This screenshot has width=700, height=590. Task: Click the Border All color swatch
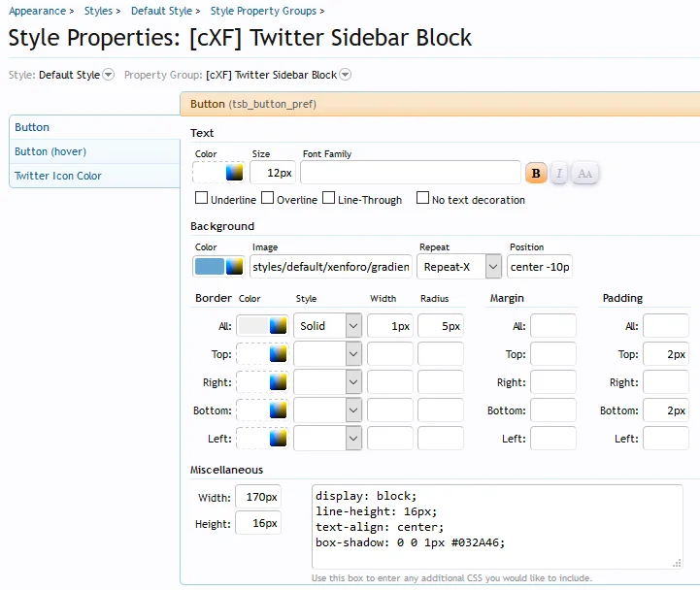pos(253,326)
